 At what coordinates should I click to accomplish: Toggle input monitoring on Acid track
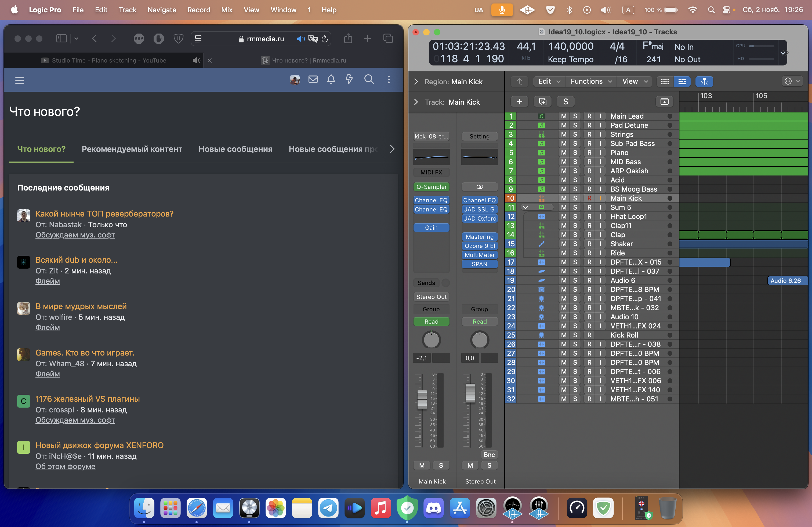600,180
